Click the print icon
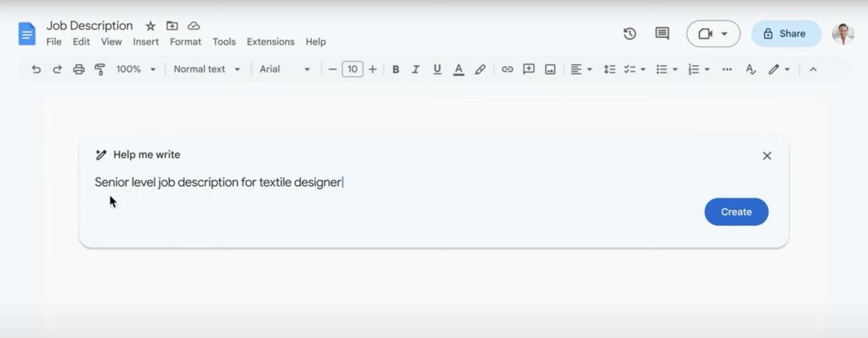The image size is (868, 338). point(79,69)
